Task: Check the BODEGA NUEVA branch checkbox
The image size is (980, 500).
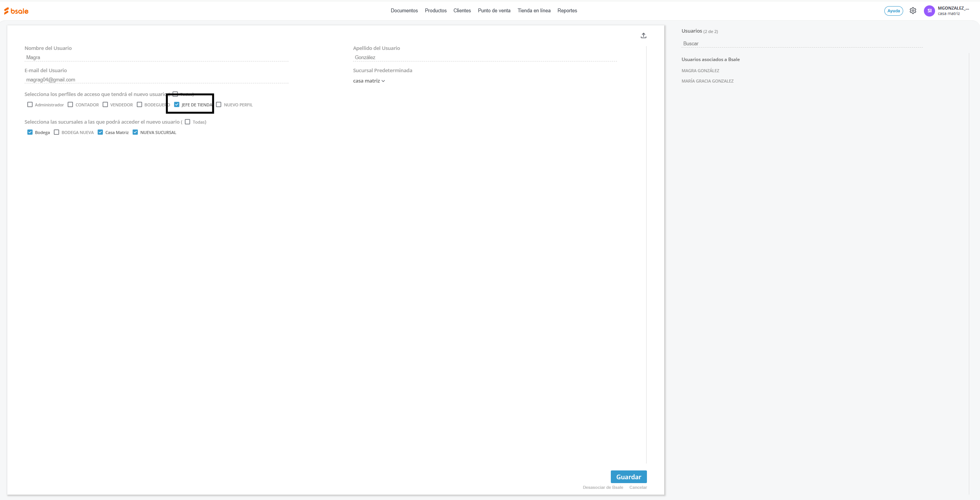Action: coord(56,132)
